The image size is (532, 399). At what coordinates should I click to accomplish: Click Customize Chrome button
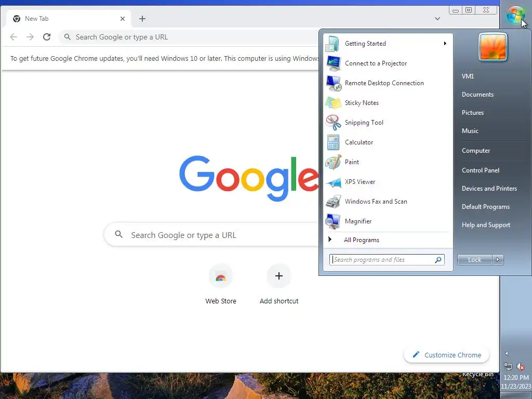(446, 355)
